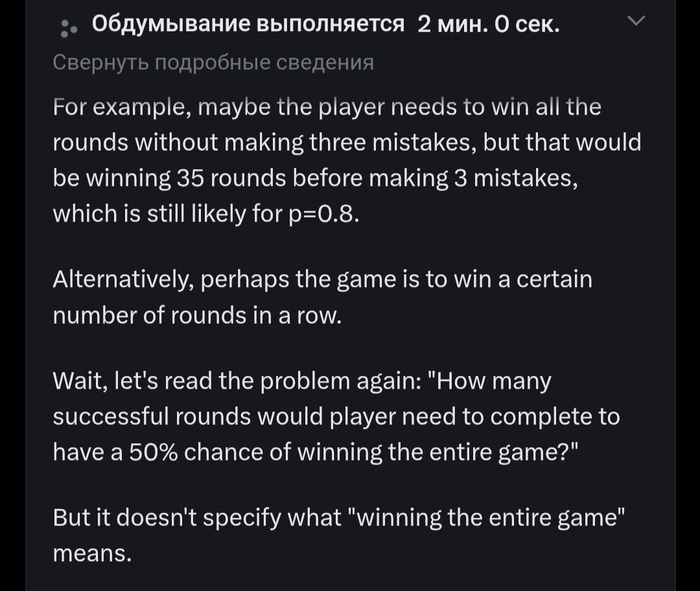Image resolution: width=700 pixels, height=591 pixels.
Task: Click the line starting 'But it doesn't specify'
Action: tap(339, 518)
